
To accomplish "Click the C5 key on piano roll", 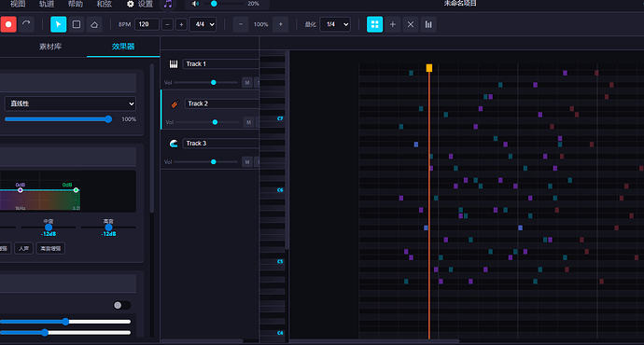I will point(273,261).
